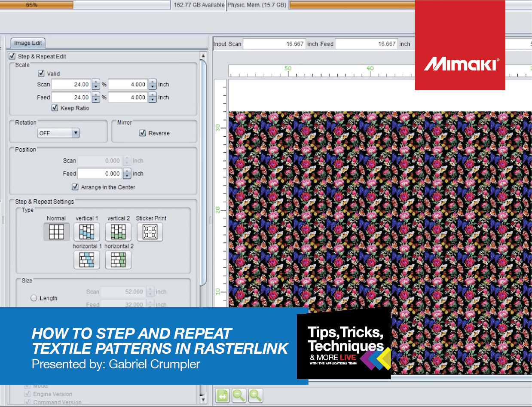
Task: Click the Input Scan value field
Action: (274, 44)
